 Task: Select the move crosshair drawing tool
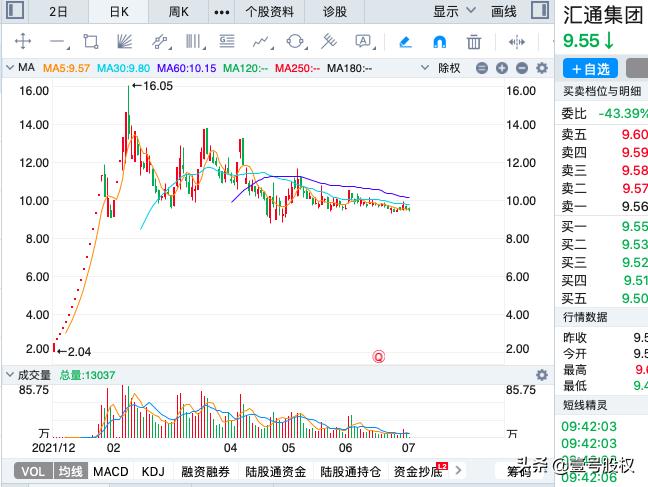click(23, 42)
